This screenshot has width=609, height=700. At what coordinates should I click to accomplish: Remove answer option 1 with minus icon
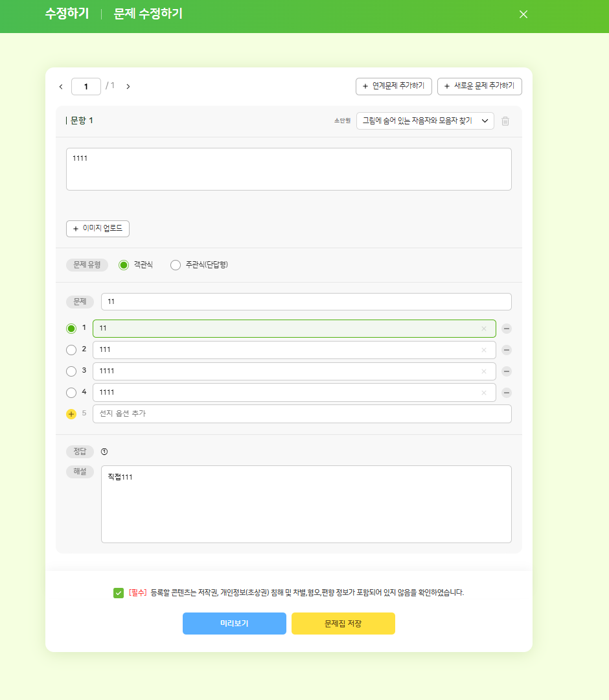tap(507, 329)
